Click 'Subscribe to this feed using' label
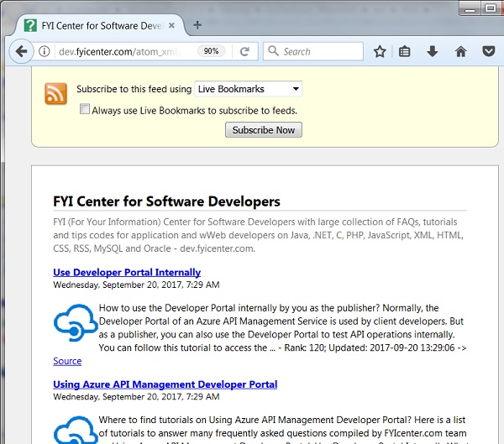This screenshot has width=504, height=444. (134, 89)
